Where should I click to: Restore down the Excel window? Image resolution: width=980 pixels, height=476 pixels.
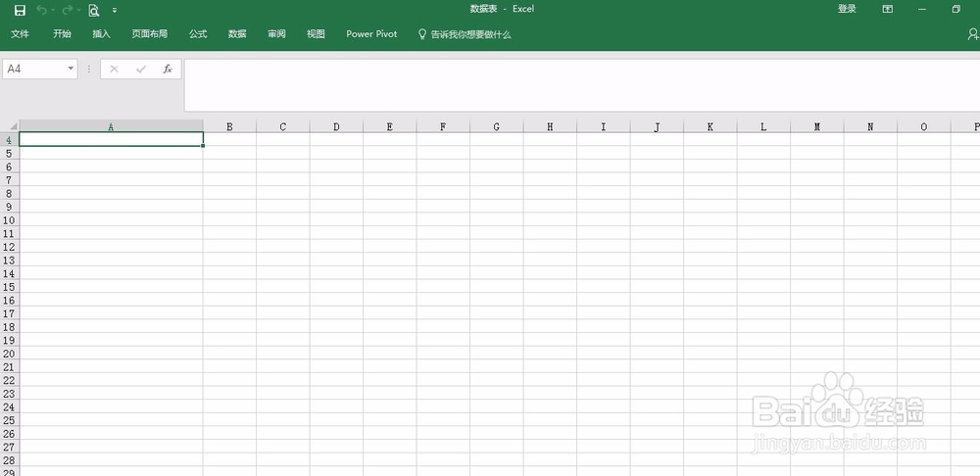click(x=956, y=9)
